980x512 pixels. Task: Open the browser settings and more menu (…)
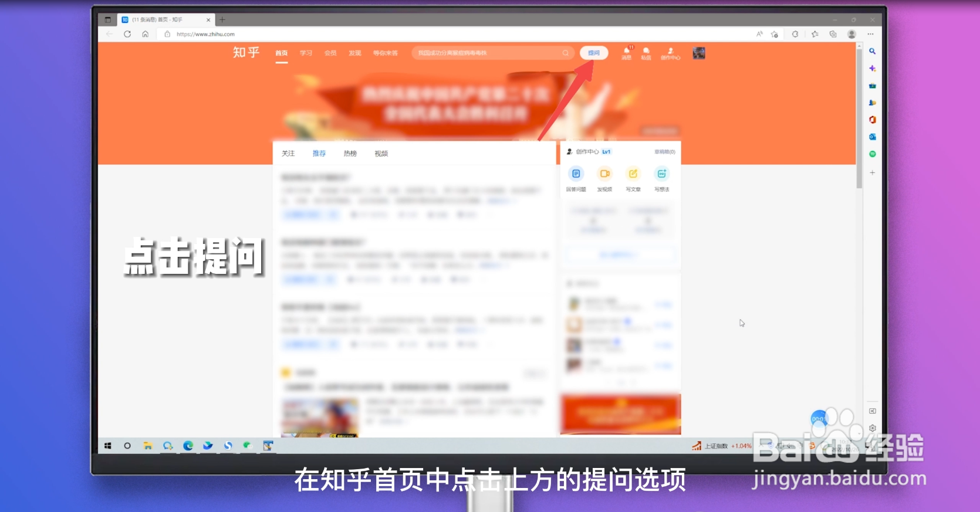[871, 34]
